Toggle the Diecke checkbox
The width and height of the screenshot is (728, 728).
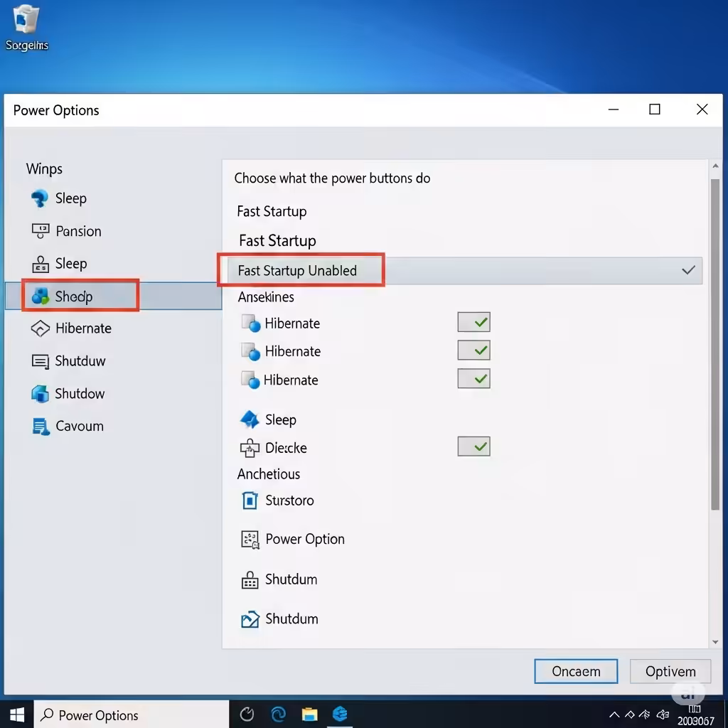point(473,446)
